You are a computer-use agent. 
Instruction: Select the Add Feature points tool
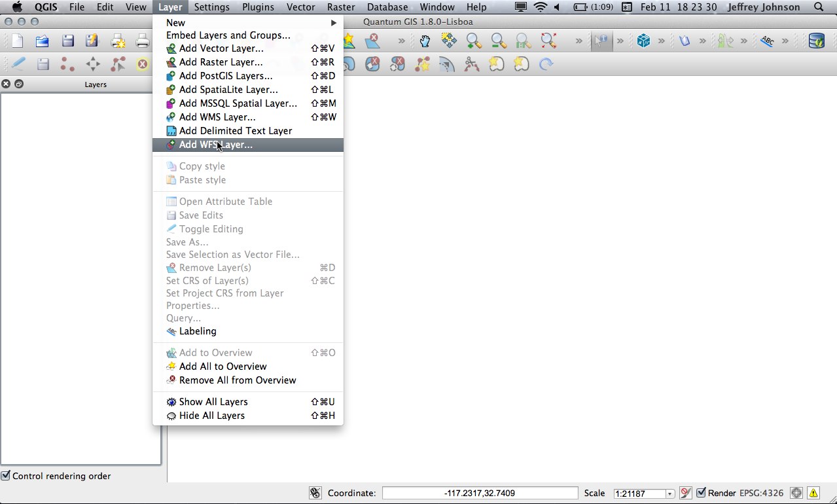(x=67, y=64)
